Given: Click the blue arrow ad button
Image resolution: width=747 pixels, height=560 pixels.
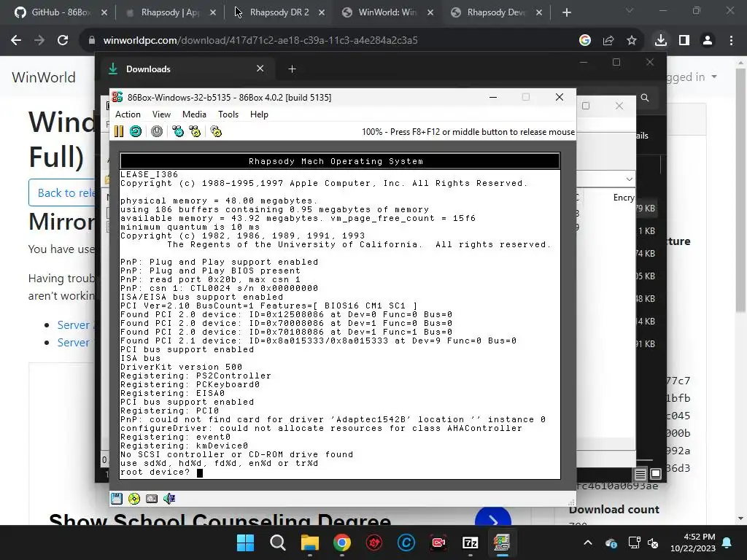Looking at the screenshot, I should point(493,517).
